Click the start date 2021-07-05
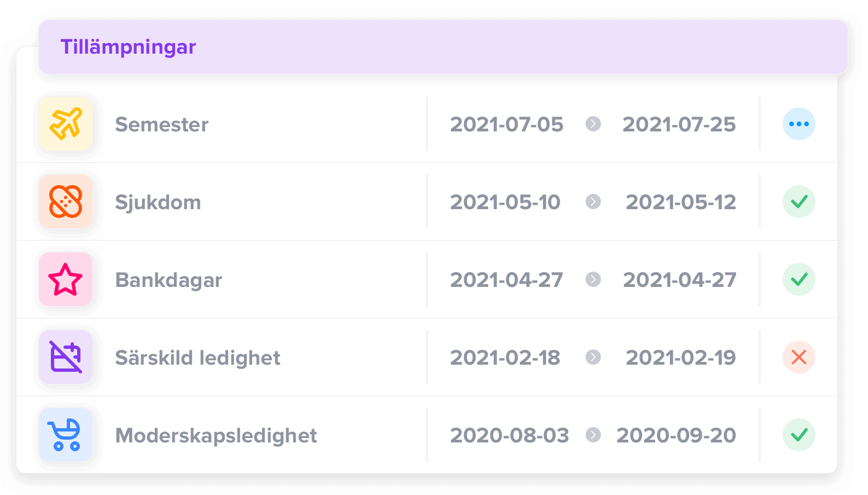Screen dimensions: 868x495 [x=507, y=125]
